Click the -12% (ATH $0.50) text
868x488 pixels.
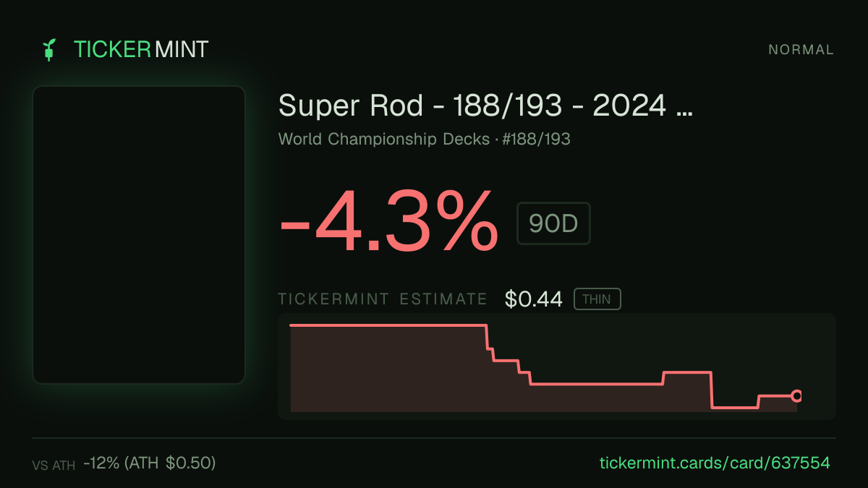click(150, 463)
